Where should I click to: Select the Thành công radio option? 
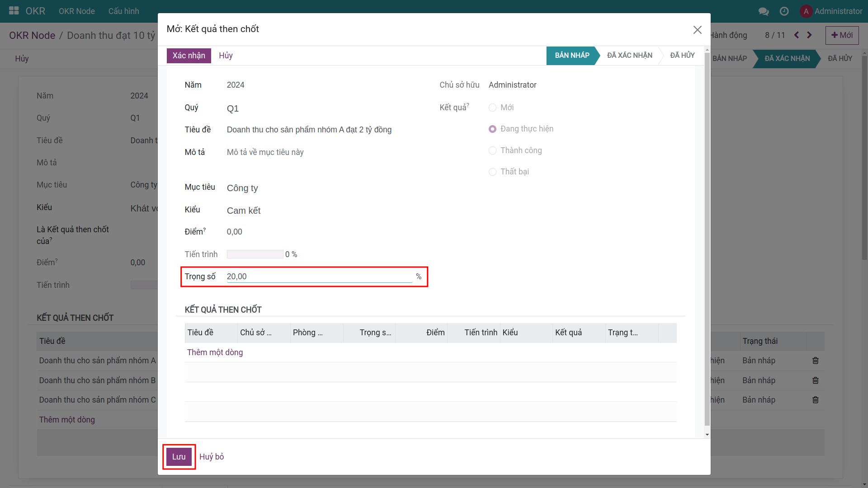tap(493, 150)
